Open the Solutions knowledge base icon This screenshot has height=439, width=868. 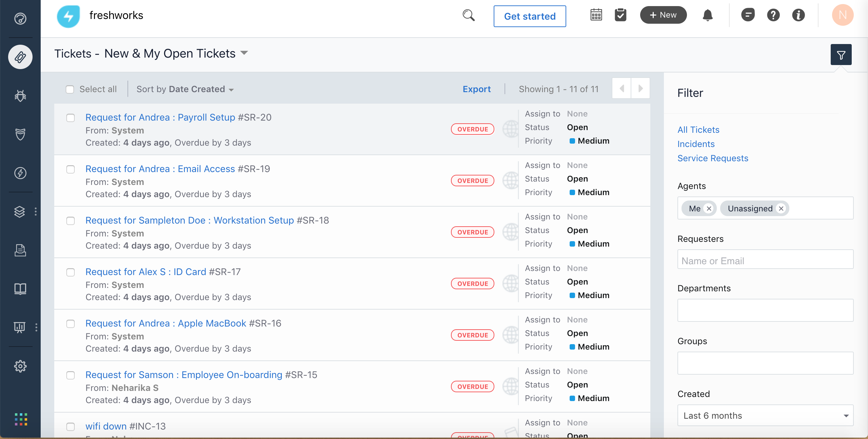(x=20, y=289)
